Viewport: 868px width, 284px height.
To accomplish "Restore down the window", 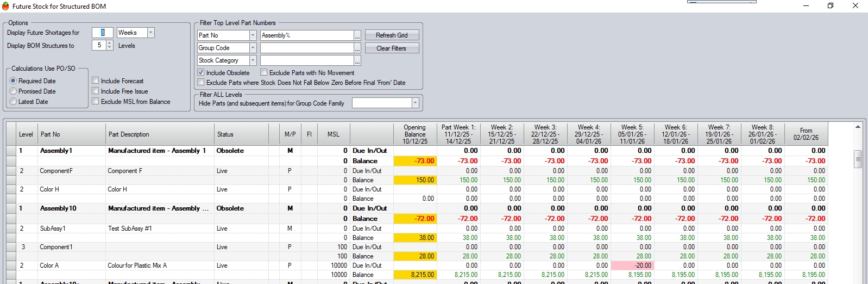I will coord(830,6).
